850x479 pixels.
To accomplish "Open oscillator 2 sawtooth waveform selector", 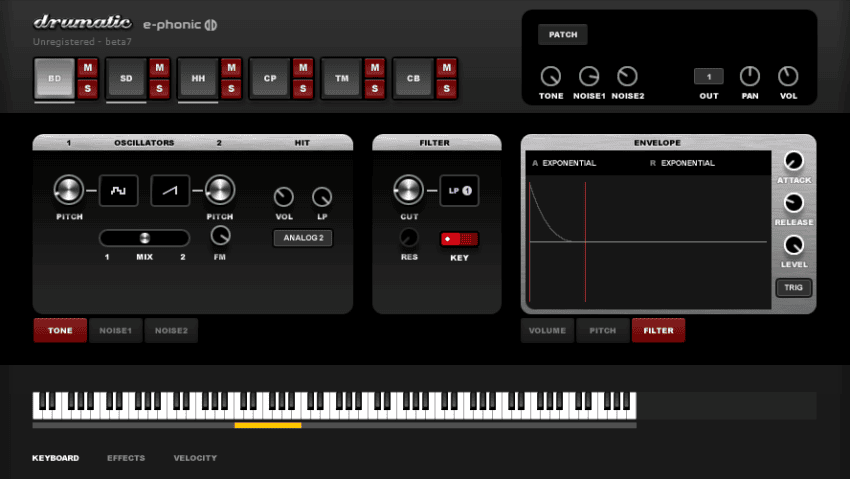I will coord(170,190).
